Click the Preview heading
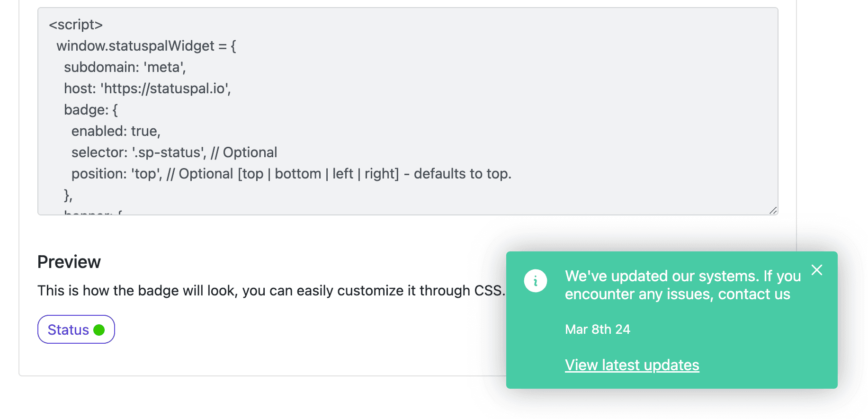The height and width of the screenshot is (419, 868). point(69,262)
